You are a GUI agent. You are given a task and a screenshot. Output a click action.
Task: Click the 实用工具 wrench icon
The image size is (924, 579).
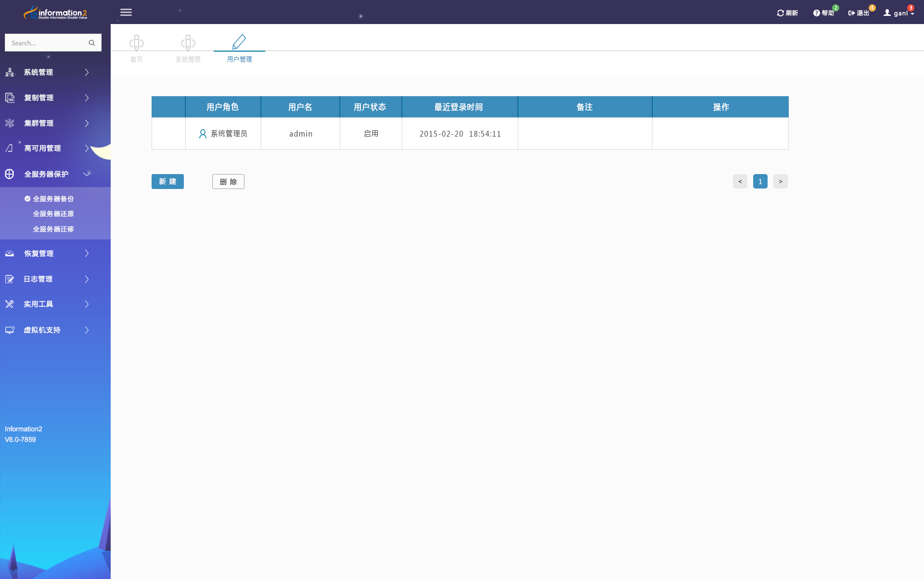point(10,304)
